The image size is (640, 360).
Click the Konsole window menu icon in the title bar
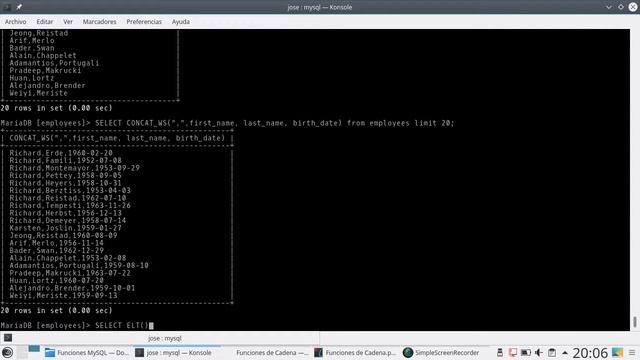tap(7, 7)
